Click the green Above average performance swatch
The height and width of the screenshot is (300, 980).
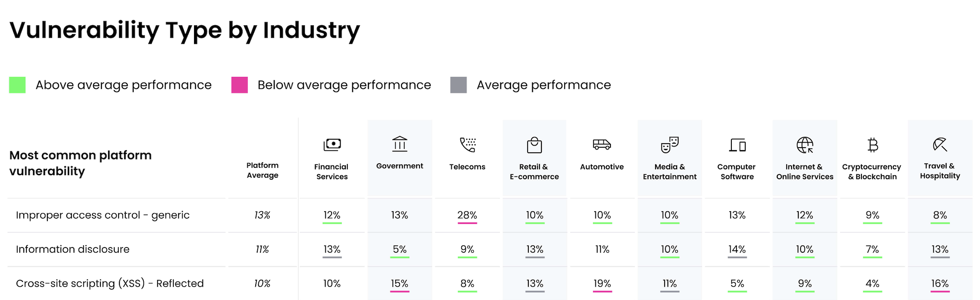(17, 85)
